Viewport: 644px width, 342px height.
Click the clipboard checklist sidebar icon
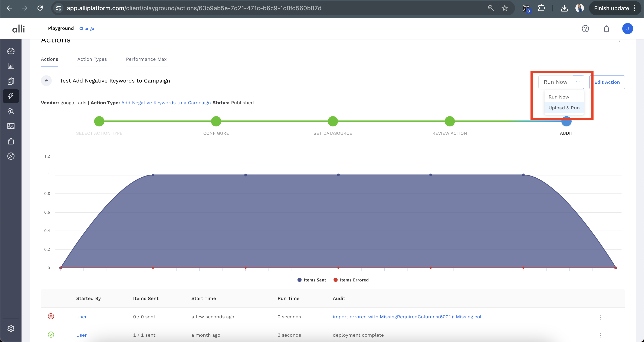coord(11,81)
